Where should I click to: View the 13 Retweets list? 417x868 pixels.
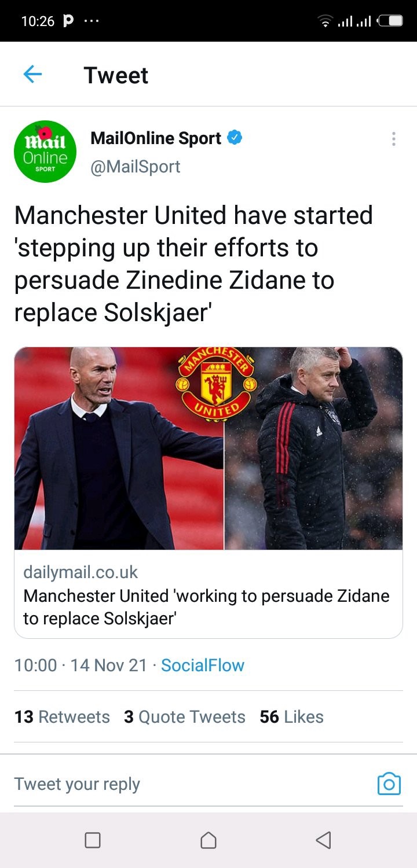62,717
